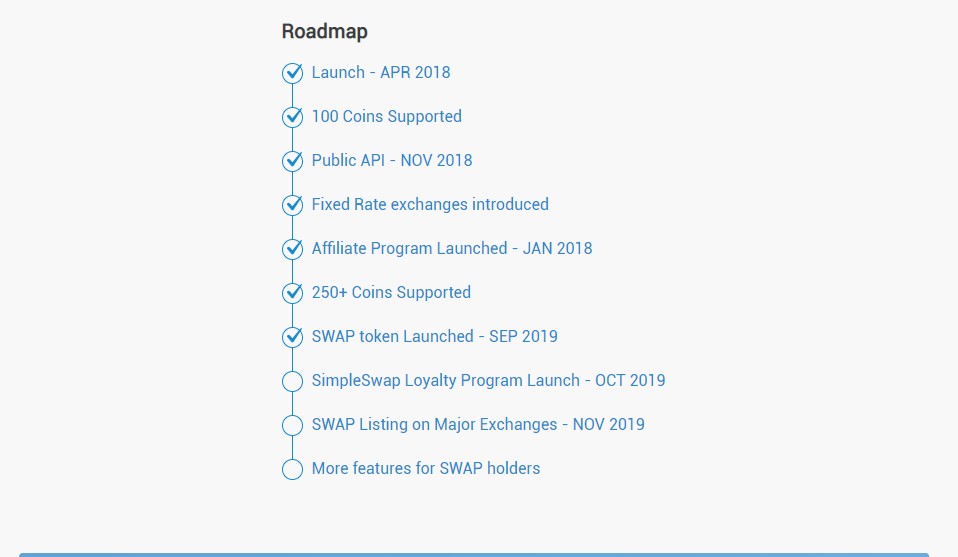Select the empty circle for SWAP Listing on Major Exchanges
Image resolution: width=958 pixels, height=557 pixels.
point(293,425)
